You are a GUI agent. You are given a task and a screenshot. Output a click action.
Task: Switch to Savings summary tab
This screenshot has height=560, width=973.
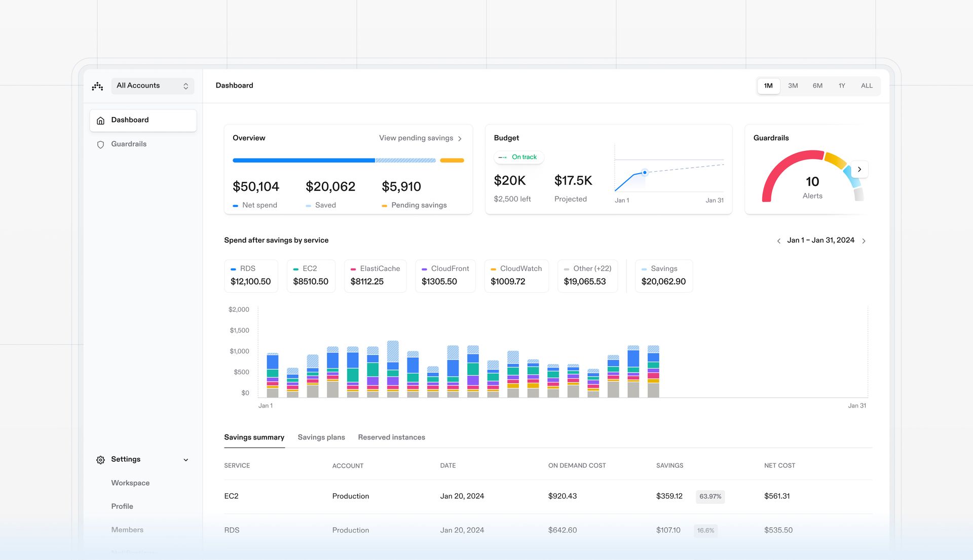pyautogui.click(x=254, y=437)
